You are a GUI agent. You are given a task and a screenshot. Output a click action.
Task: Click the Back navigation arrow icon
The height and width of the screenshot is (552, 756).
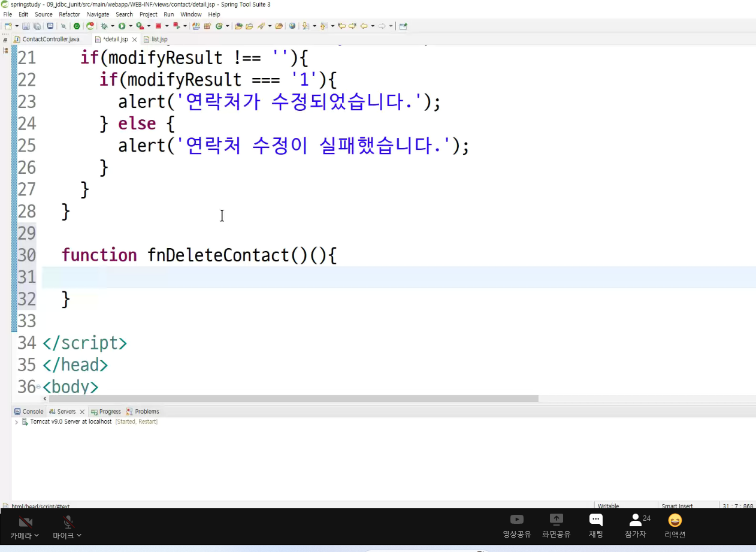coord(364,26)
